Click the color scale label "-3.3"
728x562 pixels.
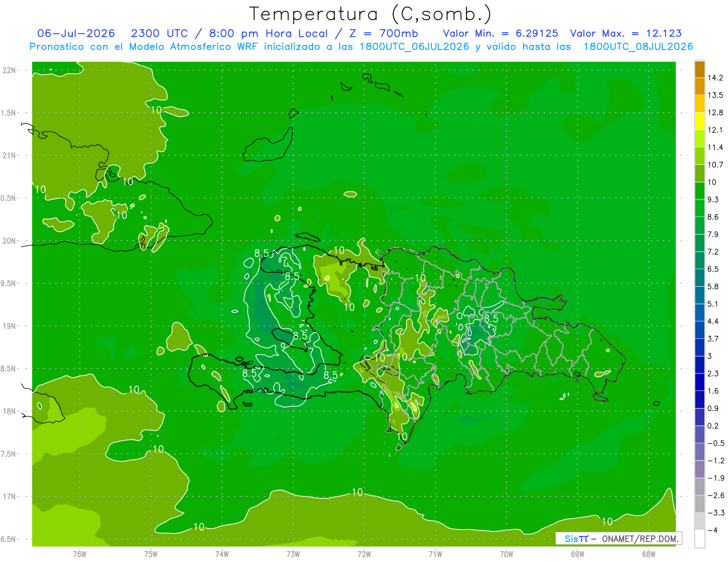coord(716,513)
